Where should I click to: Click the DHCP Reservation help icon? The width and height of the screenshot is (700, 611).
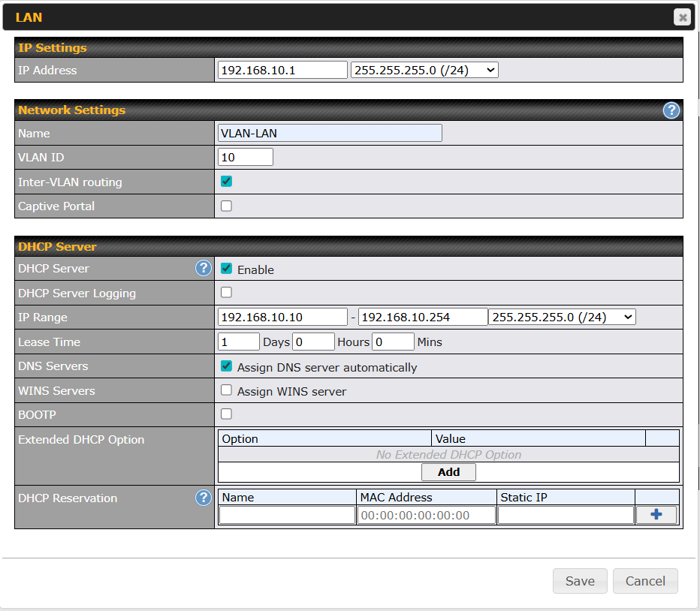(204, 498)
